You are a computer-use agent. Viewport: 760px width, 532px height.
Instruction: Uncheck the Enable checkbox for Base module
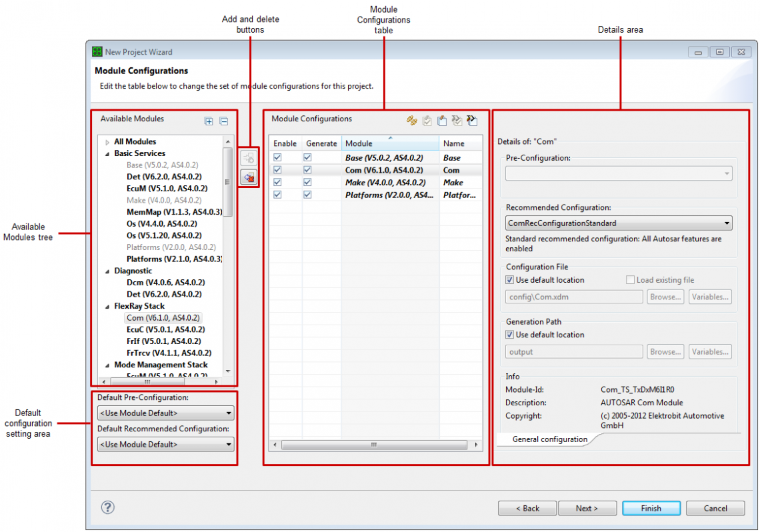277,158
